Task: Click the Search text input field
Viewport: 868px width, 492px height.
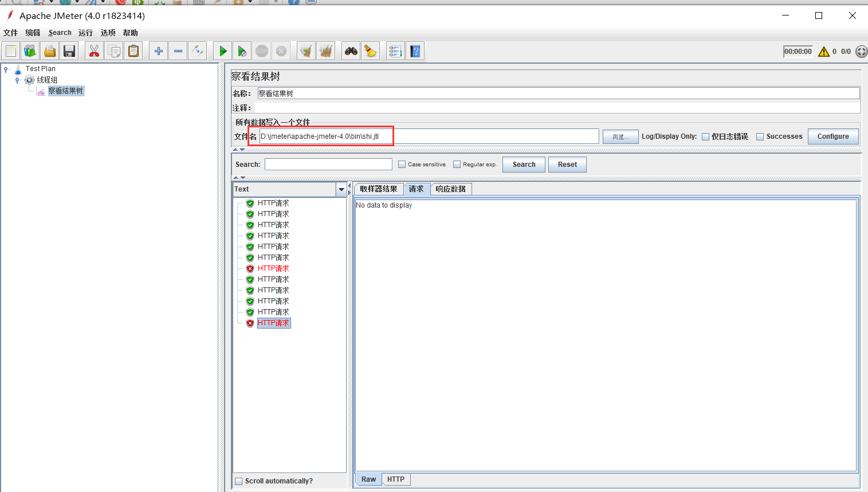Action: [328, 165]
